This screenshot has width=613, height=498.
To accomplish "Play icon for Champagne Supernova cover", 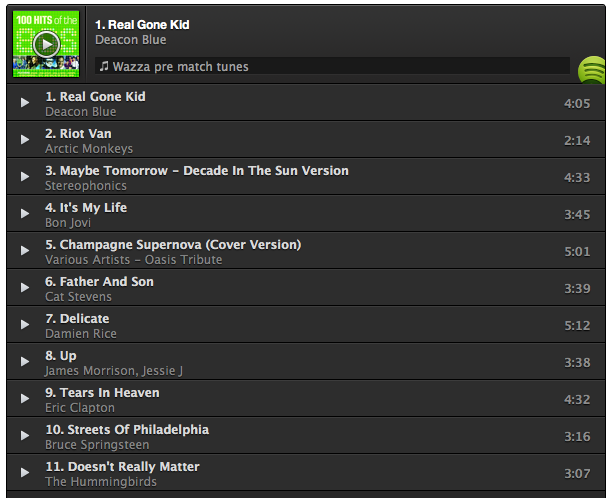I will pos(25,252).
